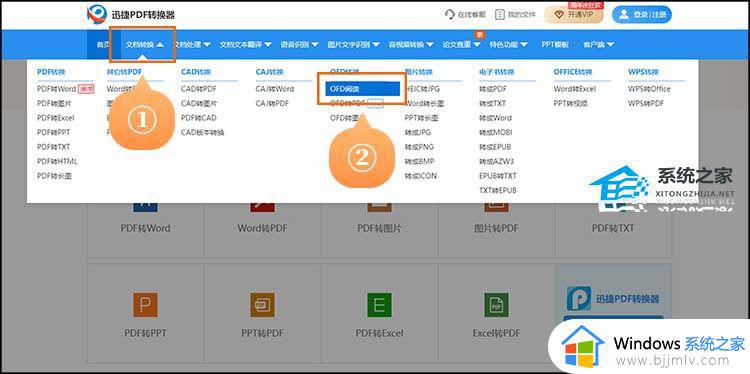This screenshot has width=750, height=374.
Task: Click the diamond icon on 开通VIP
Action: [x=559, y=15]
